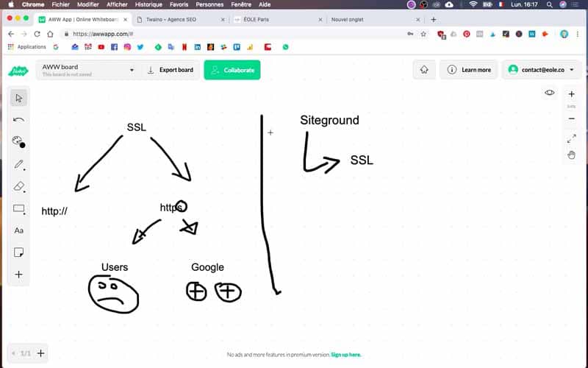Open a new Chrome tab
The height and width of the screenshot is (368, 588).
(x=434, y=20)
